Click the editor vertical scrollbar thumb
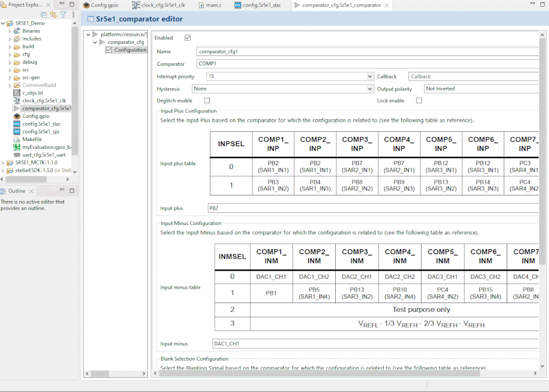 (542, 152)
